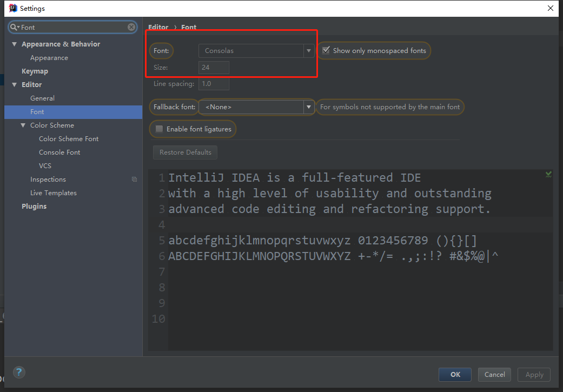Open the Keymap settings page
The image size is (563, 392).
(x=35, y=71)
